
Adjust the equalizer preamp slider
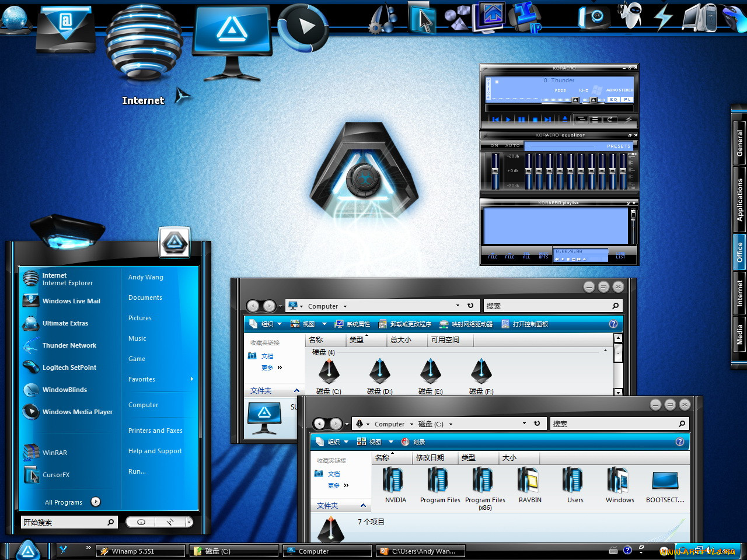coord(495,171)
